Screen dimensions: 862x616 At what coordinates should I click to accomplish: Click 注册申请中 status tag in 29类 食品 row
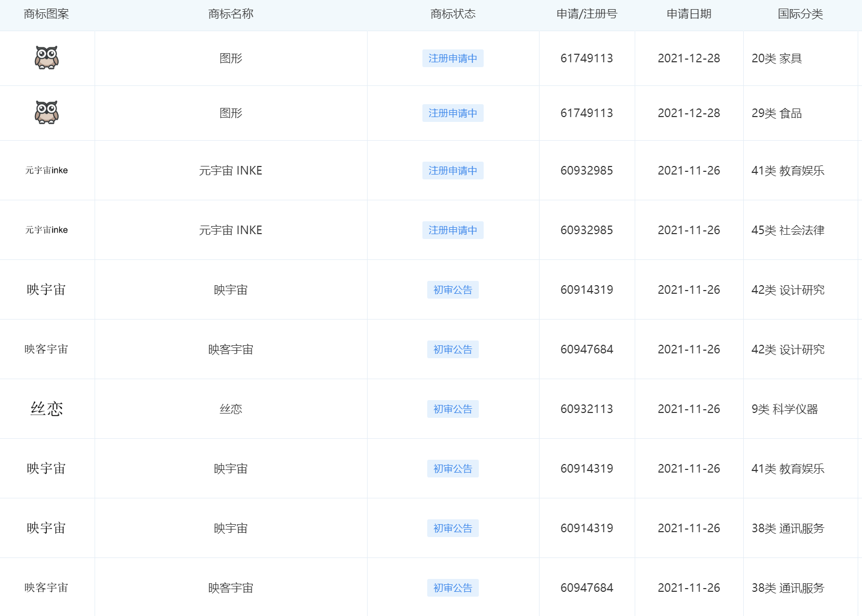click(x=453, y=113)
